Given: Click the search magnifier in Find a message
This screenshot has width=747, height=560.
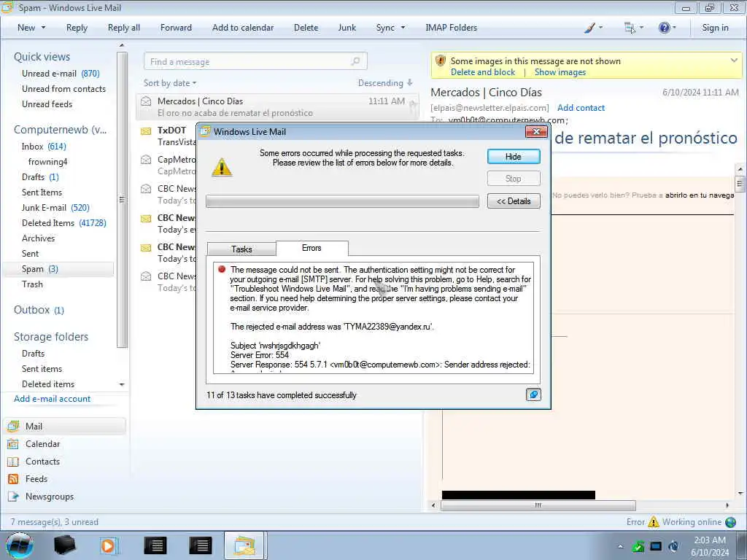Looking at the screenshot, I should [x=355, y=61].
